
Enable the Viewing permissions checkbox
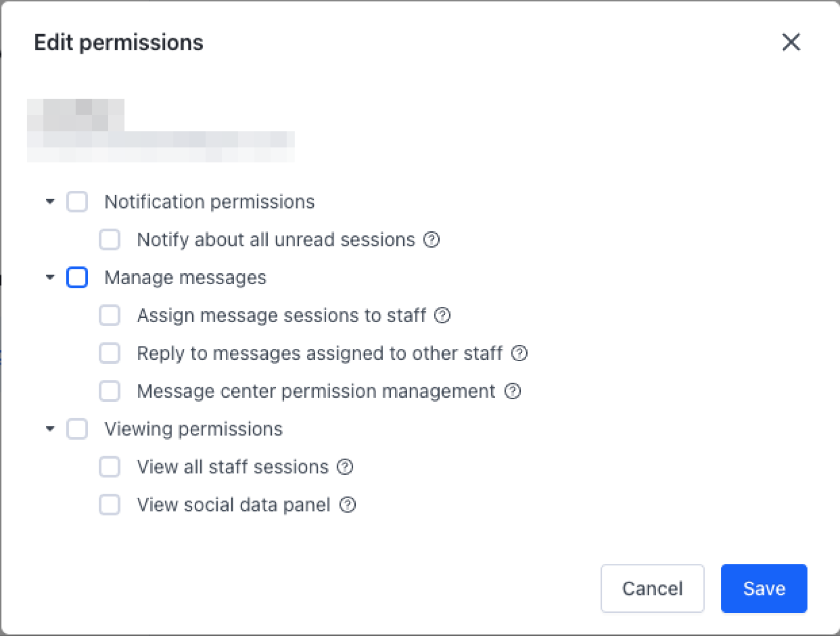coord(77,429)
